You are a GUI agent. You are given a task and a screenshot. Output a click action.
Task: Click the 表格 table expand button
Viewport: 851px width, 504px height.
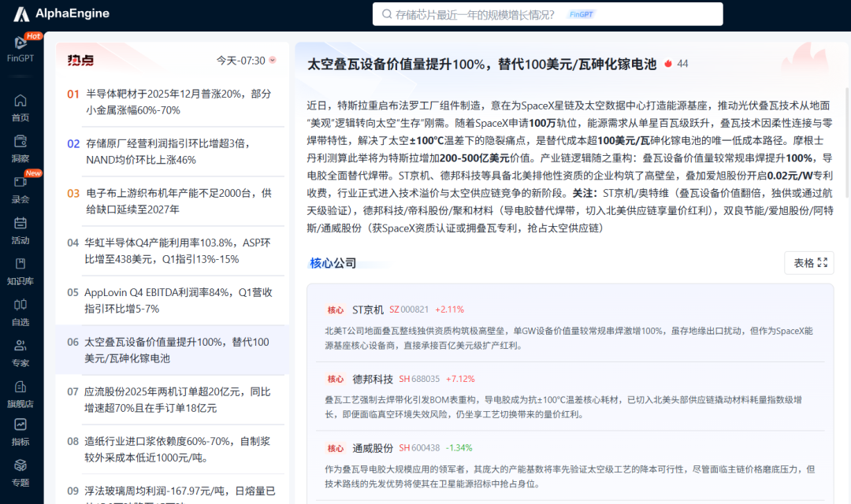[x=809, y=263]
